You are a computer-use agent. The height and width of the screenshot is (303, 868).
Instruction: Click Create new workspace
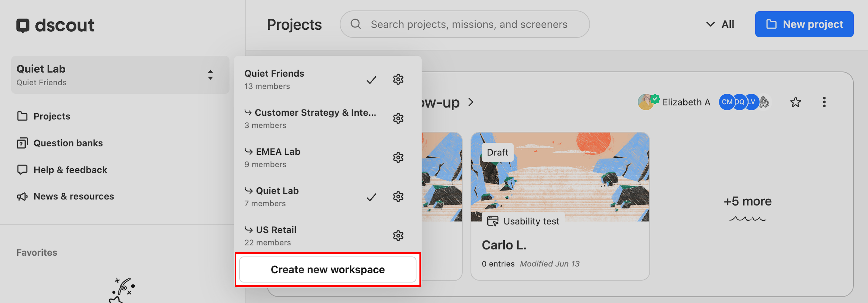pyautogui.click(x=327, y=269)
